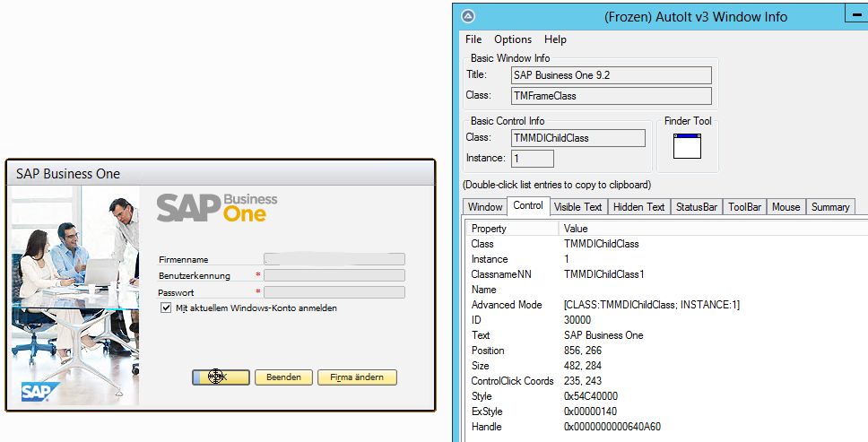Click the 'Firma ändern' button

tap(357, 377)
